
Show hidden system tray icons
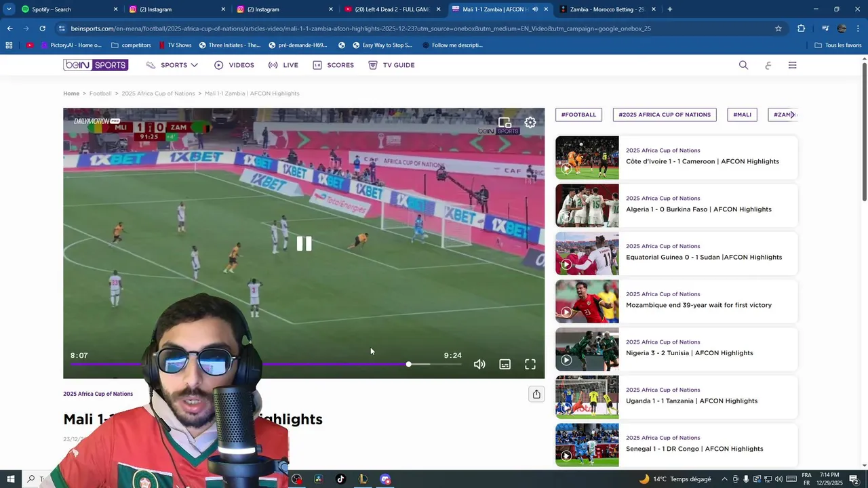click(724, 479)
